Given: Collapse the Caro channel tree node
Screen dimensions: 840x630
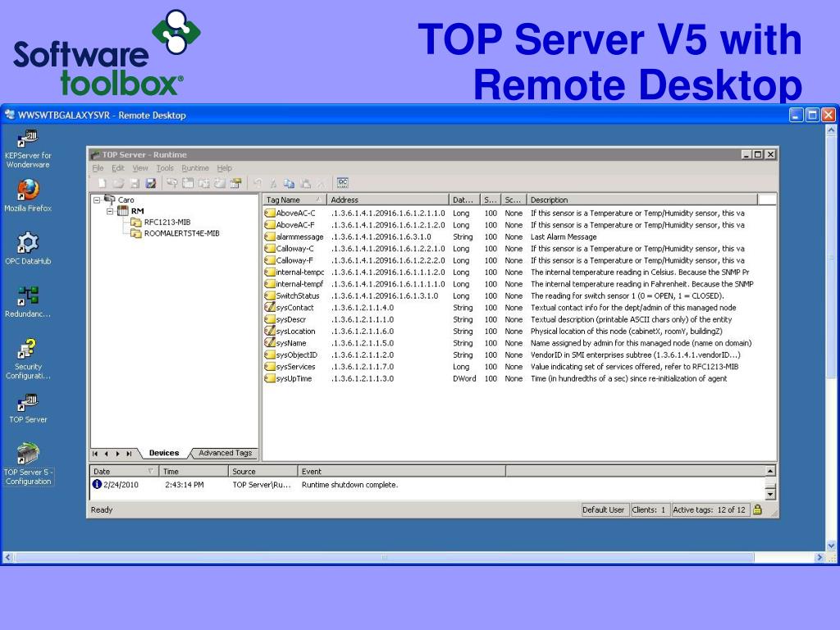Looking at the screenshot, I should pyautogui.click(x=97, y=200).
